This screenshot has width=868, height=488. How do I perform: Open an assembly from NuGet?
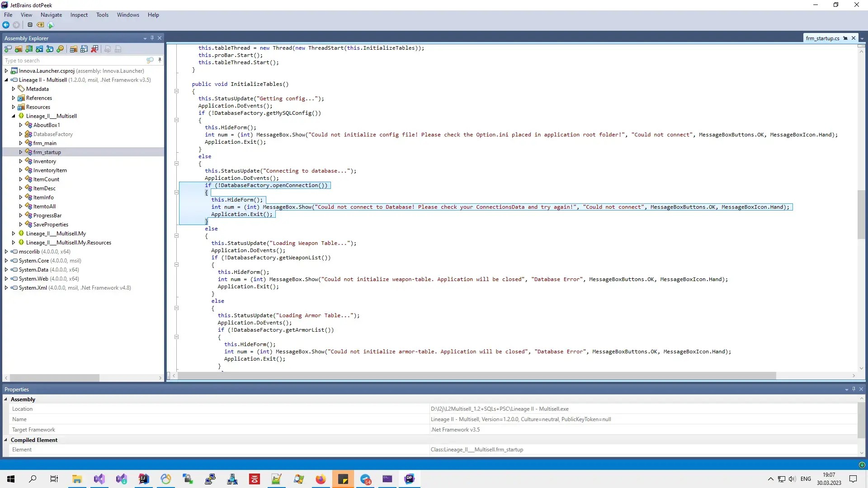coord(50,49)
